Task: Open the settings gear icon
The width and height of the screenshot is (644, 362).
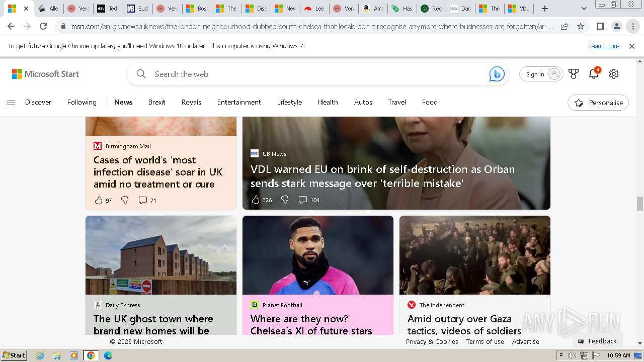Action: [614, 74]
